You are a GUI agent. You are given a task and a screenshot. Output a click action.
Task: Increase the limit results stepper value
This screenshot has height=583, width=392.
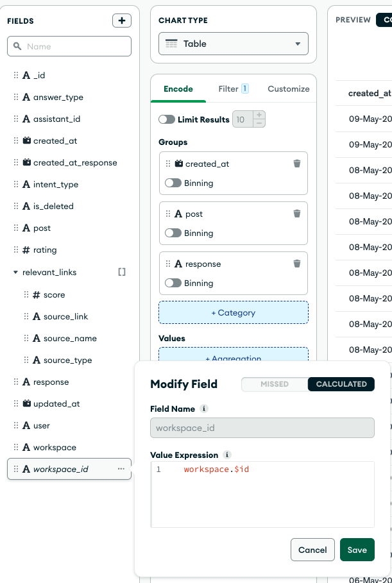259,115
